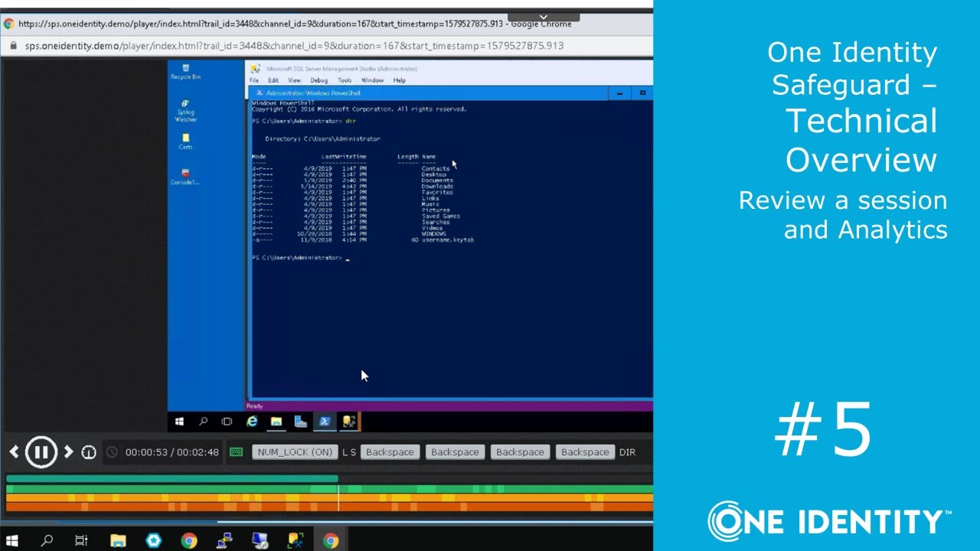
Task: Open File Explorer on host taskbar
Action: [x=119, y=541]
